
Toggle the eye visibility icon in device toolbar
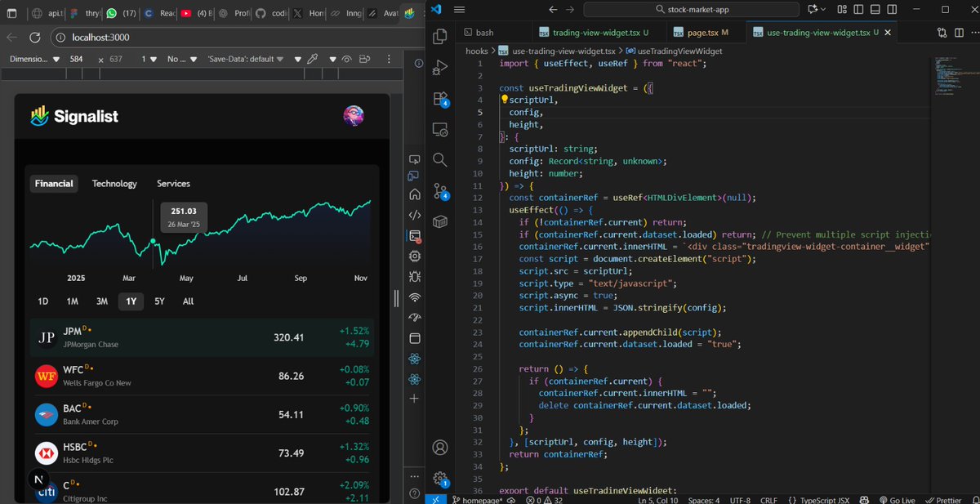point(347,60)
